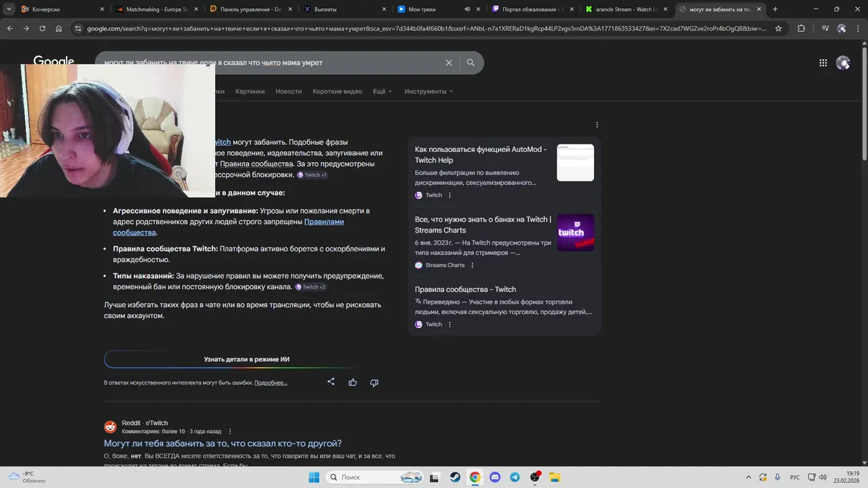Switch to the Портал обжалования tab
The width and height of the screenshot is (868, 488).
(532, 9)
